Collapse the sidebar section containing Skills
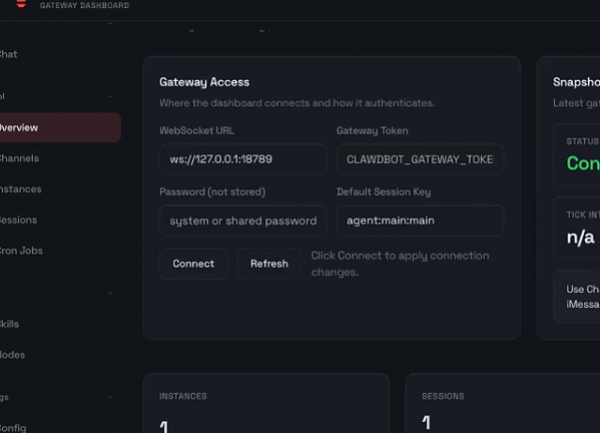Image resolution: width=600 pixels, height=433 pixels. (110, 294)
